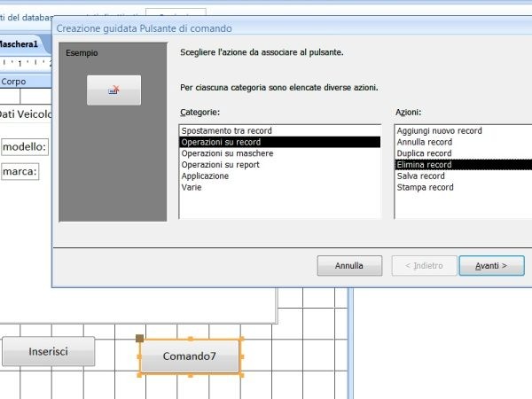Choose 'Salva record' from Azioni

420,176
